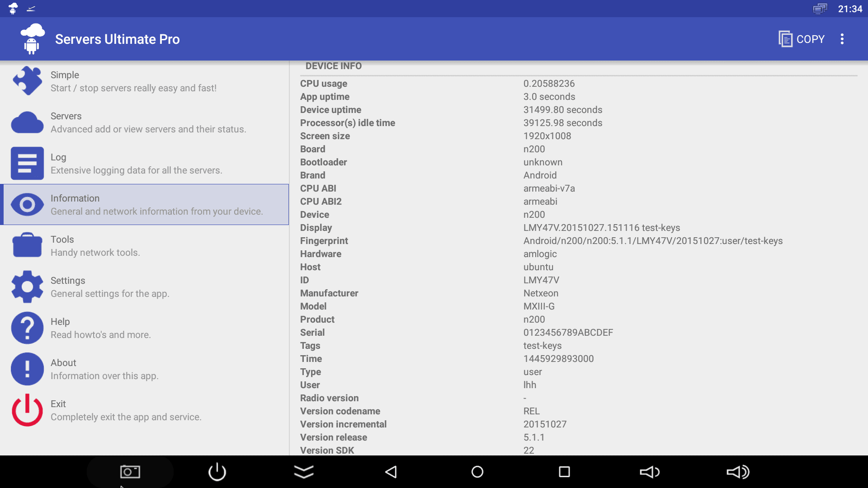Click the Tools briefcase icon

tap(27, 245)
